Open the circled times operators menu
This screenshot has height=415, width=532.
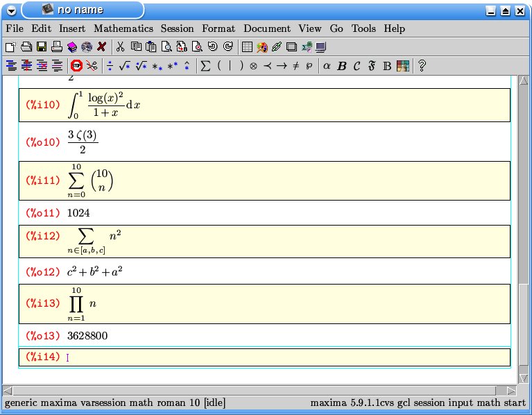253,66
